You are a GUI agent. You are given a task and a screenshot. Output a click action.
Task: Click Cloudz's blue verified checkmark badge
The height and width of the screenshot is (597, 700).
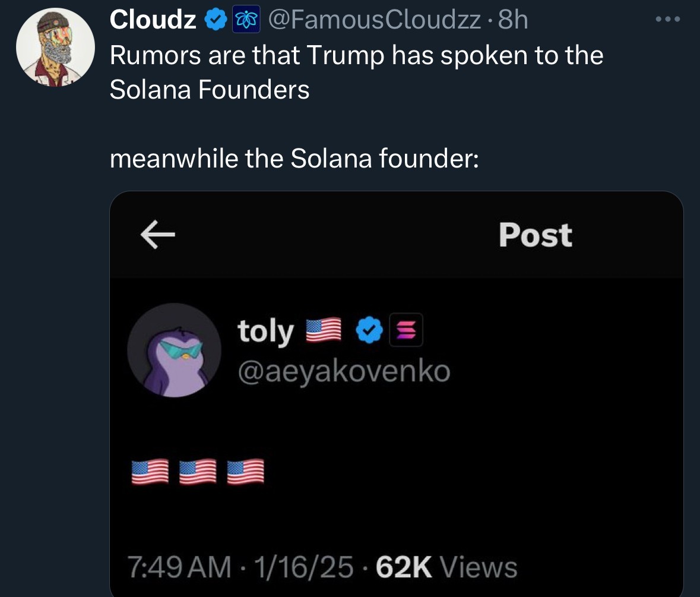pos(214,21)
